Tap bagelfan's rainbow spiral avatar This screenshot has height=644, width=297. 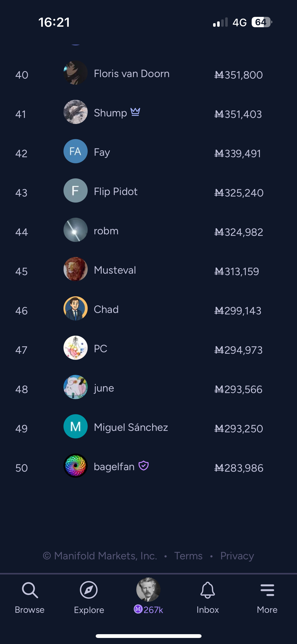pyautogui.click(x=76, y=466)
